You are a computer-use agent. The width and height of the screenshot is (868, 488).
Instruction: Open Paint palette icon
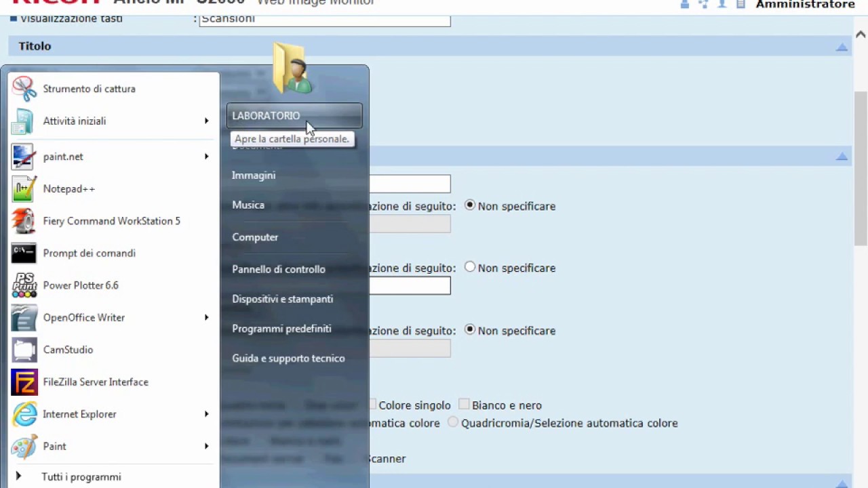click(24, 447)
